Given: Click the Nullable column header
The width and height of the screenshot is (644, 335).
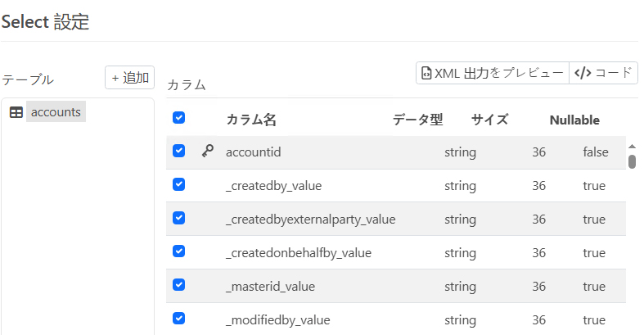Looking at the screenshot, I should click(574, 120).
